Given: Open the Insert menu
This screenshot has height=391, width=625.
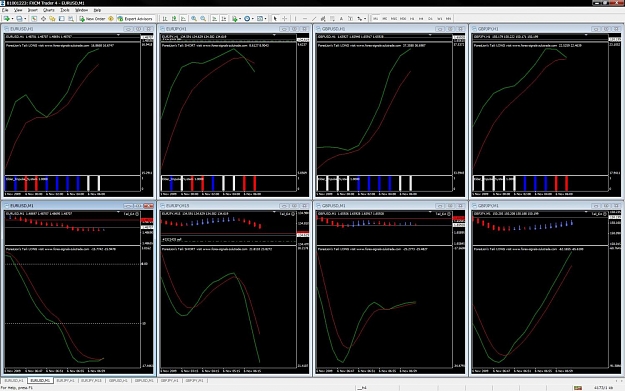Looking at the screenshot, I should [33, 10].
